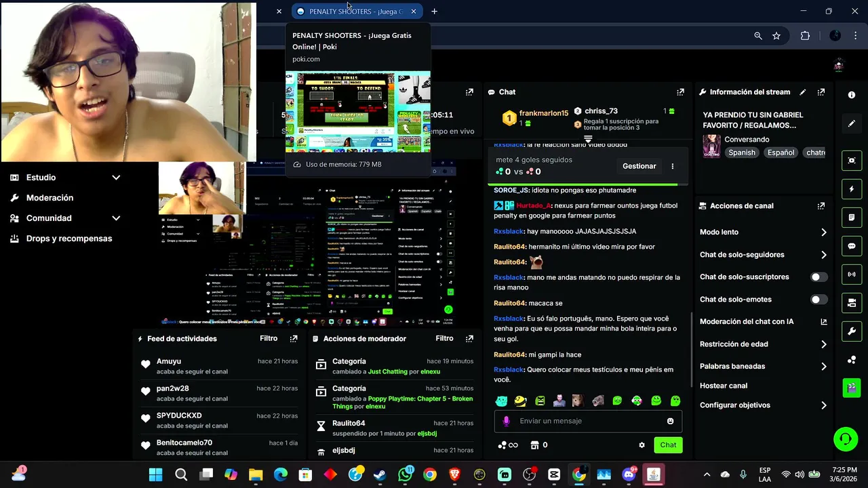Pop out the Acciones de canal panel

[x=821, y=206]
